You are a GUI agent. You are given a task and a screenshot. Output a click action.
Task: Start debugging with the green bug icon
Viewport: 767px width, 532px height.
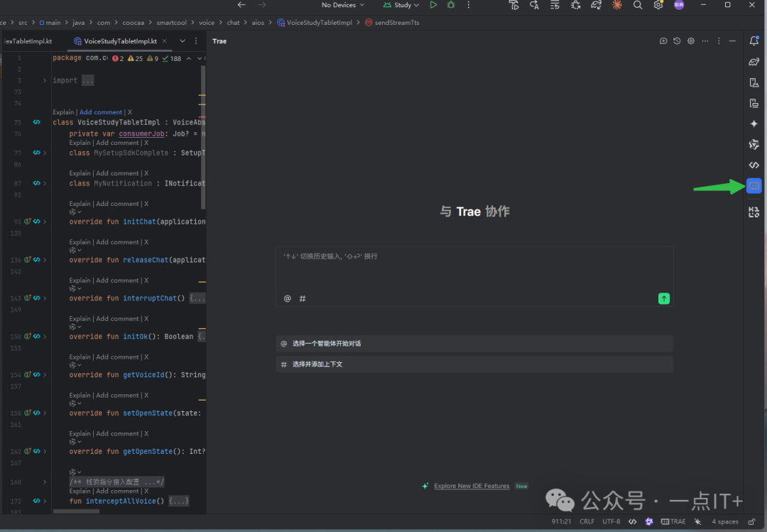pos(451,5)
